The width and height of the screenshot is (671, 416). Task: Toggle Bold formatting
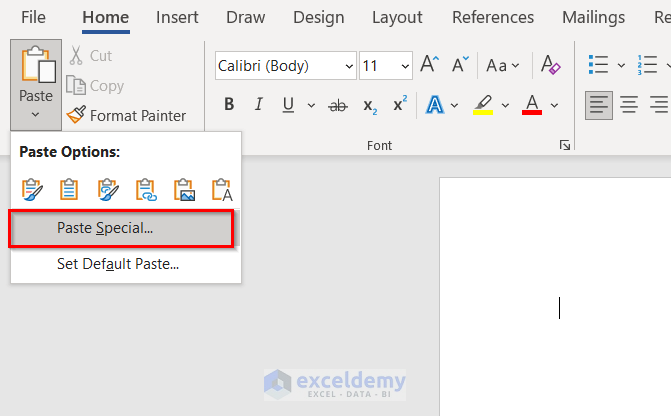[229, 105]
